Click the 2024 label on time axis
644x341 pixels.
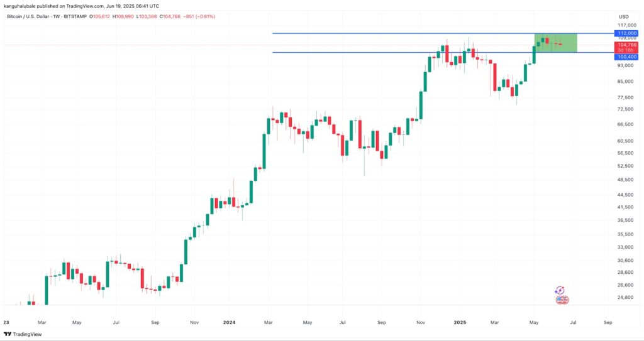pos(230,322)
